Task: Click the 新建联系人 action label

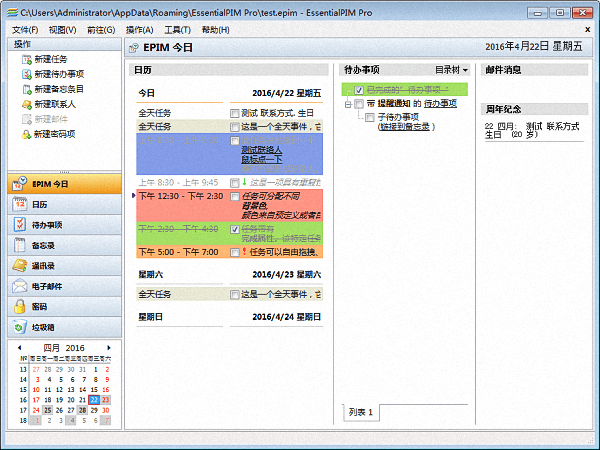Action: tap(55, 104)
